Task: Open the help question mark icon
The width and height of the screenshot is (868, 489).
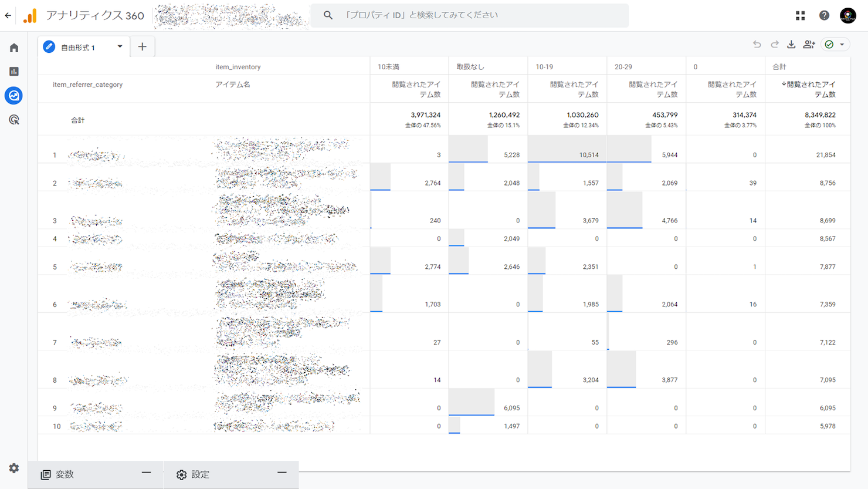Action: [824, 16]
